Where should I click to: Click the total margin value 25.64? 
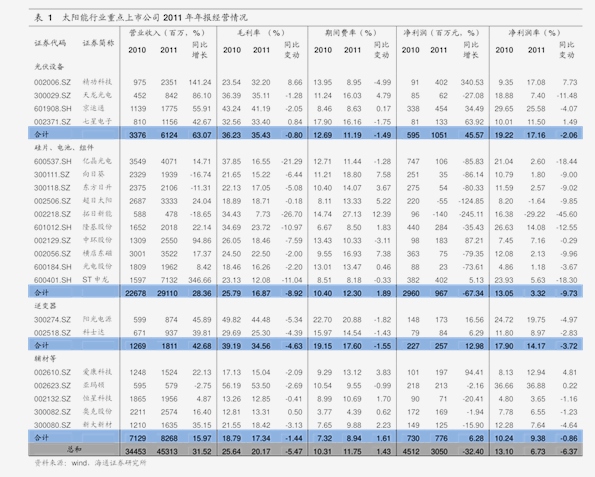pyautogui.click(x=231, y=452)
